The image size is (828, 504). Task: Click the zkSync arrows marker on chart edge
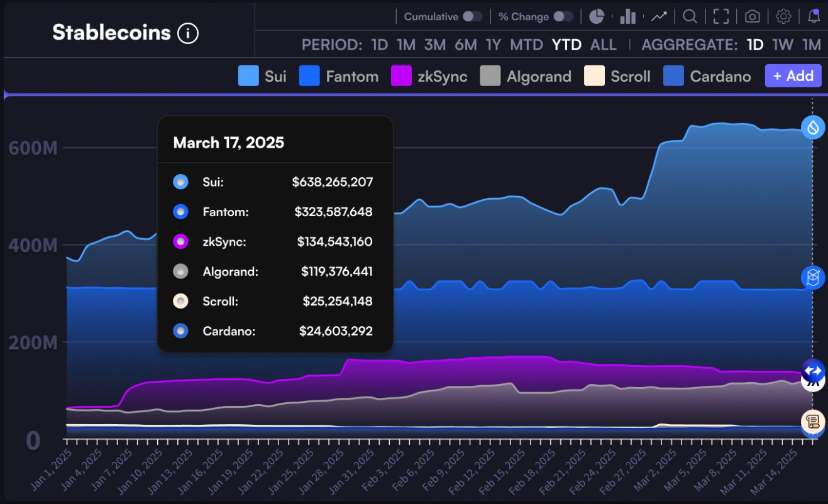pos(813,370)
